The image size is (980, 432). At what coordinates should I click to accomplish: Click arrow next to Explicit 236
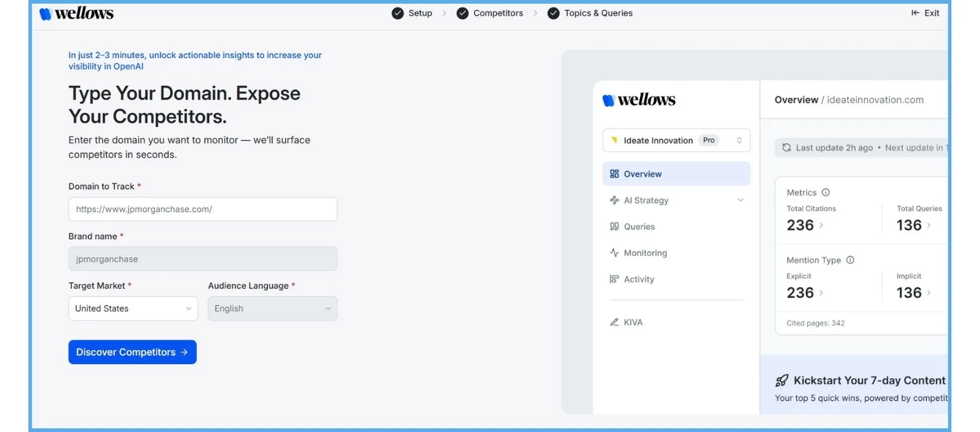[x=821, y=292]
